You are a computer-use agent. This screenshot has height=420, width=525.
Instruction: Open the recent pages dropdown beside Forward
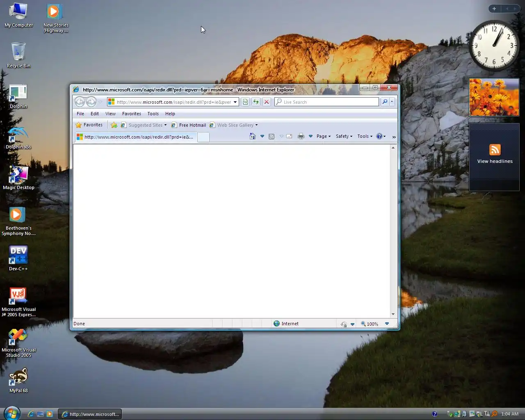tap(100, 102)
